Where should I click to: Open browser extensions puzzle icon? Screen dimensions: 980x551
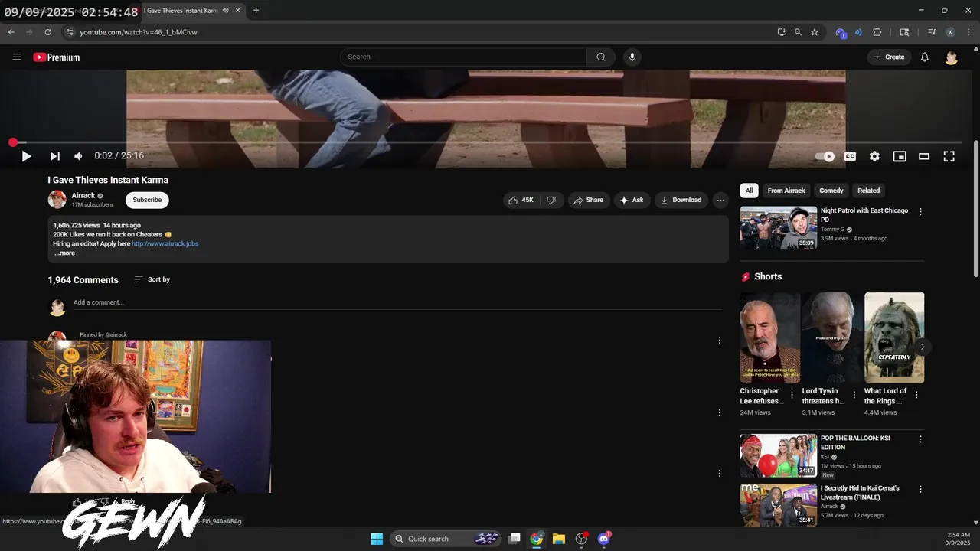coord(877,32)
